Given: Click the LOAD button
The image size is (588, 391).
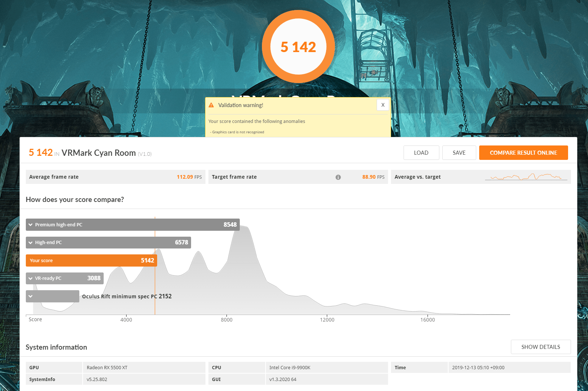Looking at the screenshot, I should point(421,152).
